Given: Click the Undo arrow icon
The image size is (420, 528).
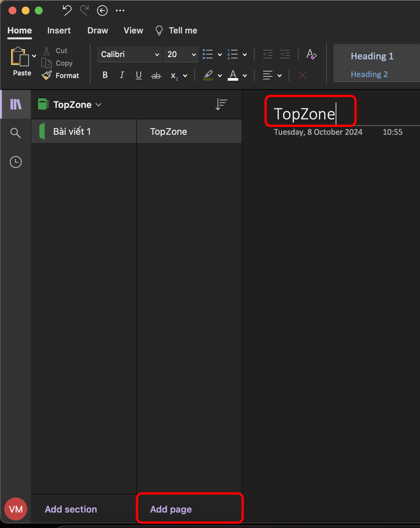Looking at the screenshot, I should (x=67, y=10).
